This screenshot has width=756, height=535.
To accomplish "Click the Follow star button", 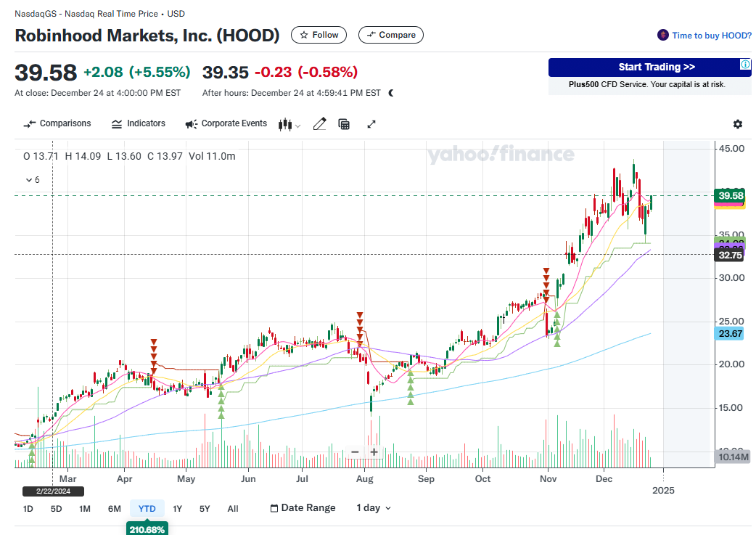I will [x=319, y=35].
